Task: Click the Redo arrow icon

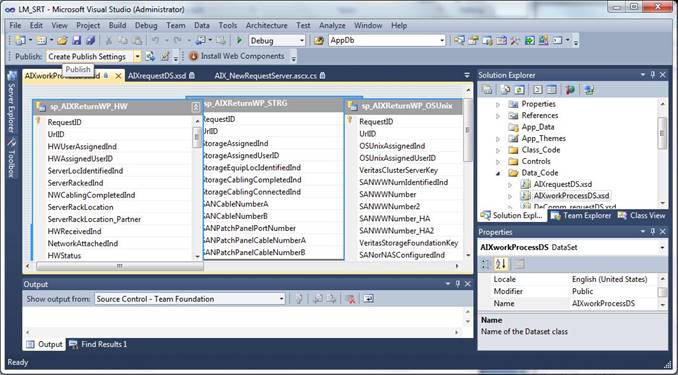Action: pos(178,41)
